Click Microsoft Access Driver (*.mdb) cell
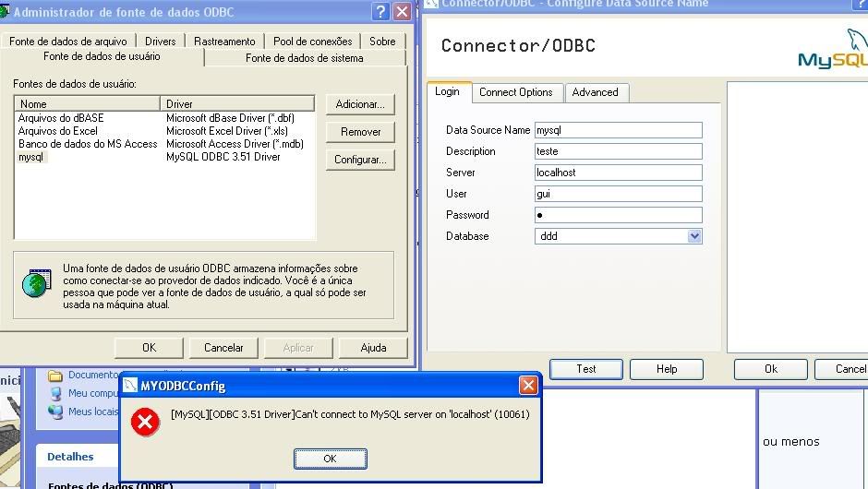 coord(235,144)
